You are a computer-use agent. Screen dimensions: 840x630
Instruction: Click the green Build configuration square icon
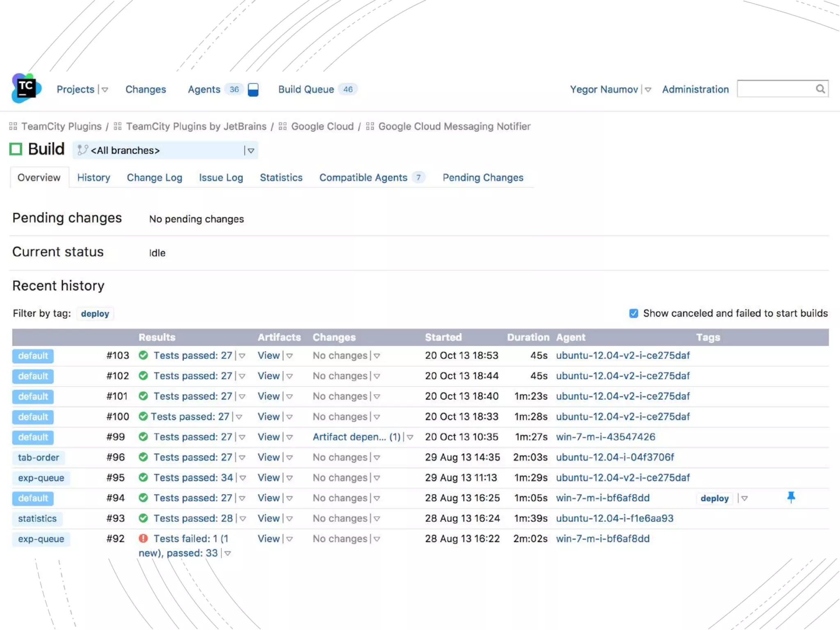(16, 149)
